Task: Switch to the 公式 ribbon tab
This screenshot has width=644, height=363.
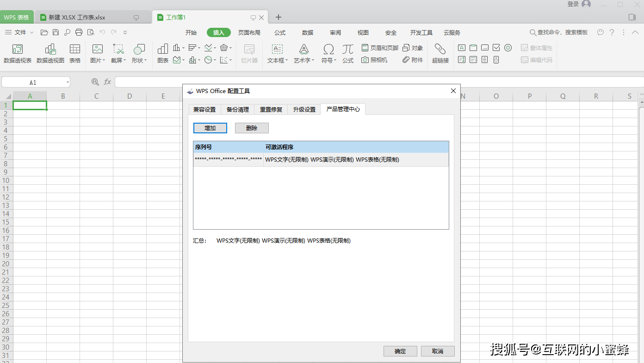Action: click(x=279, y=32)
